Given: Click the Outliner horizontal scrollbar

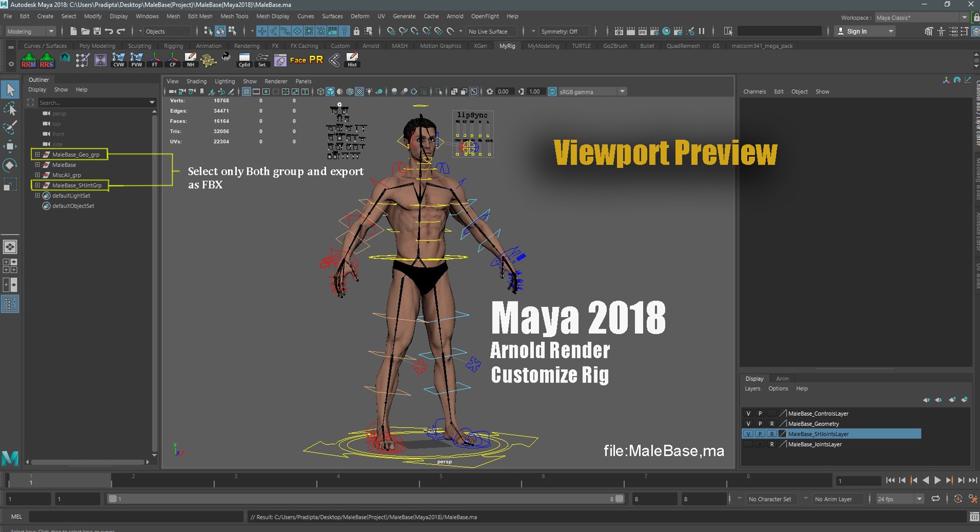Looking at the screenshot, I should (x=87, y=462).
